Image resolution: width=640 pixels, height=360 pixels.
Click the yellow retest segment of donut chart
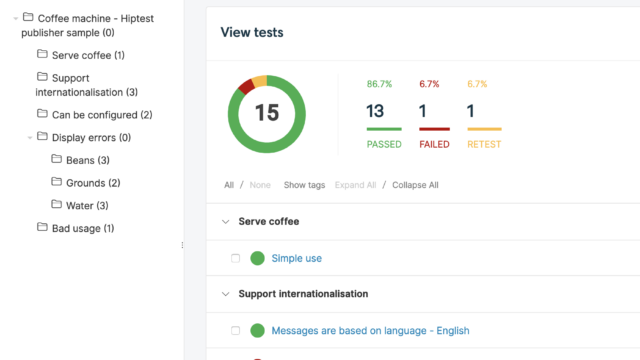pyautogui.click(x=260, y=81)
